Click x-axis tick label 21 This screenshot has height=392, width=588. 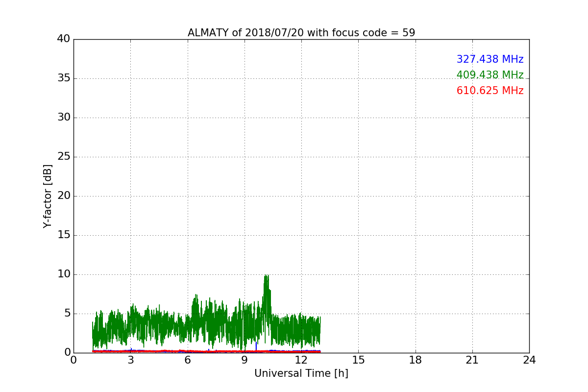point(472,360)
